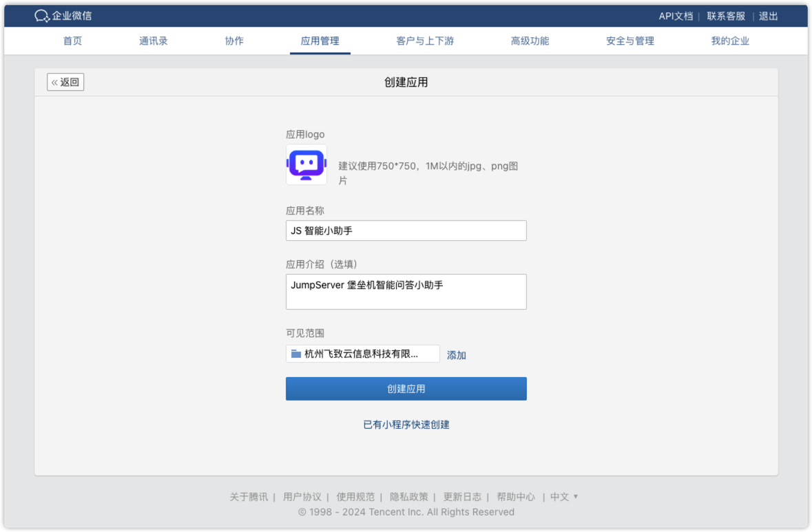The width and height of the screenshot is (812, 532).
Task: Click the 创建应用 button
Action: click(x=406, y=388)
